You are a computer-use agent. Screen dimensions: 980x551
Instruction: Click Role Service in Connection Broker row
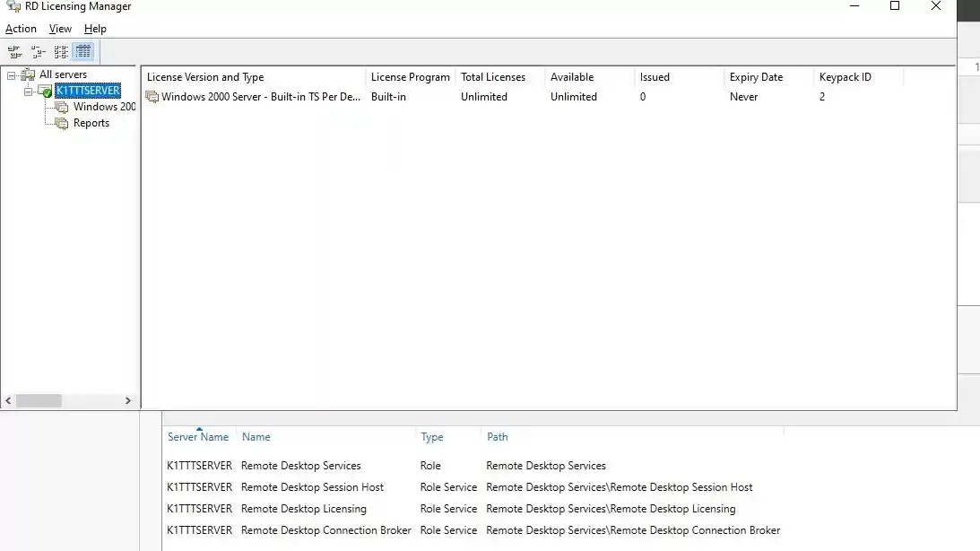pyautogui.click(x=448, y=530)
